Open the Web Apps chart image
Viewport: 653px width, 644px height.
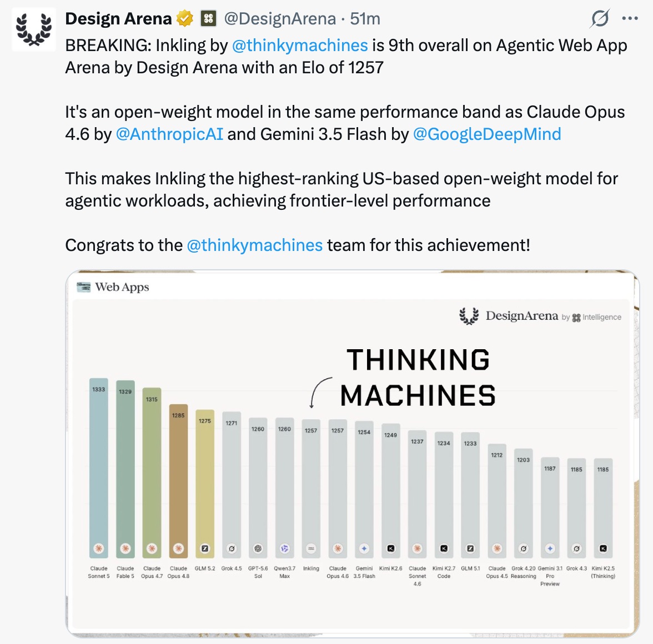coord(352,454)
